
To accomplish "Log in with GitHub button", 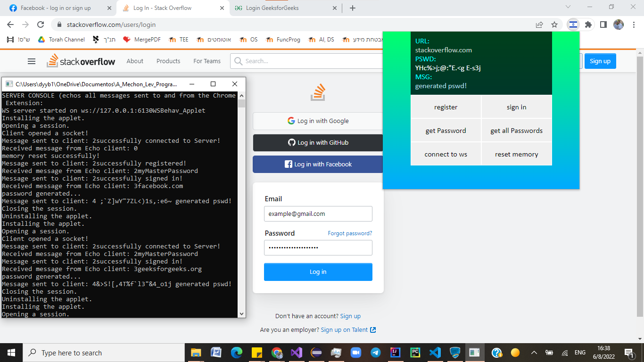I will click(318, 143).
